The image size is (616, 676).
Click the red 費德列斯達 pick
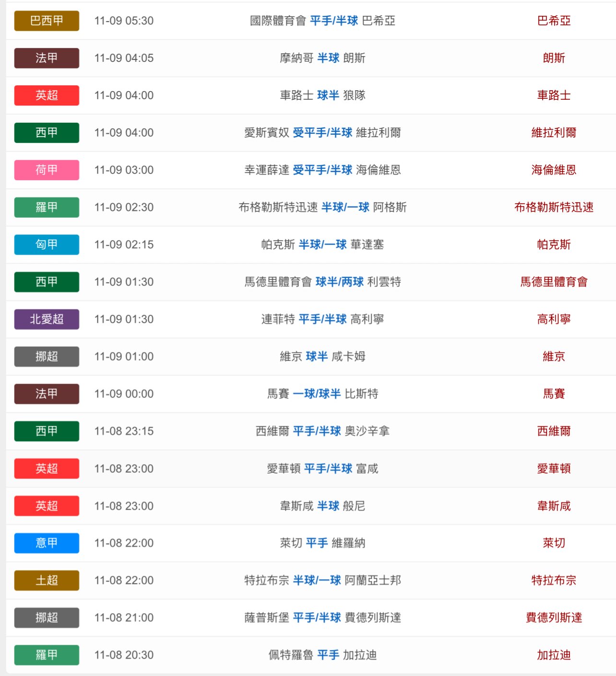(x=554, y=618)
